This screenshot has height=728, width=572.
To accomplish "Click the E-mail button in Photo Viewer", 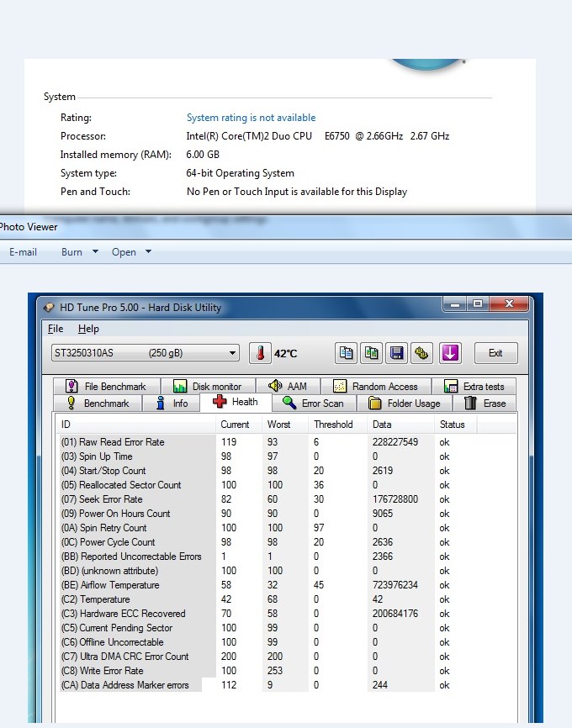I will point(23,252).
